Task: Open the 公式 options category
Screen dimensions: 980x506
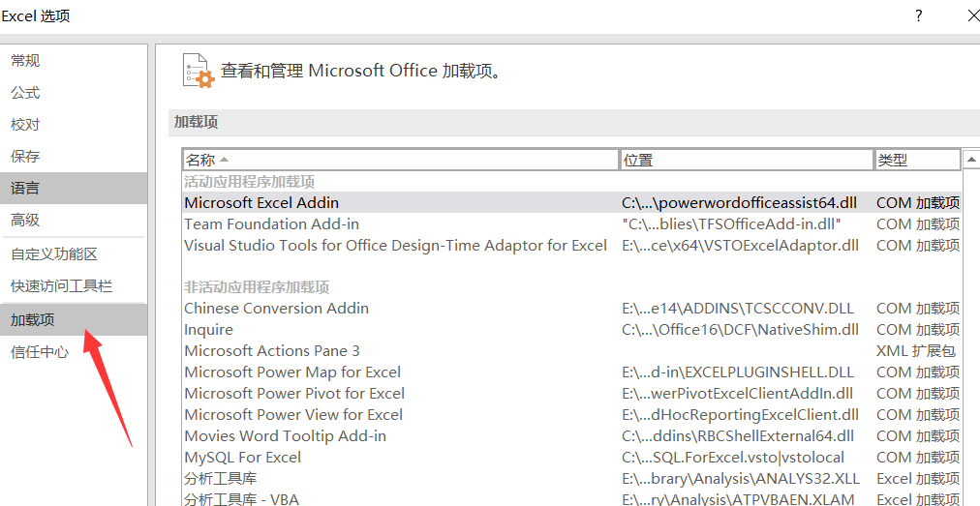Action: 74,93
